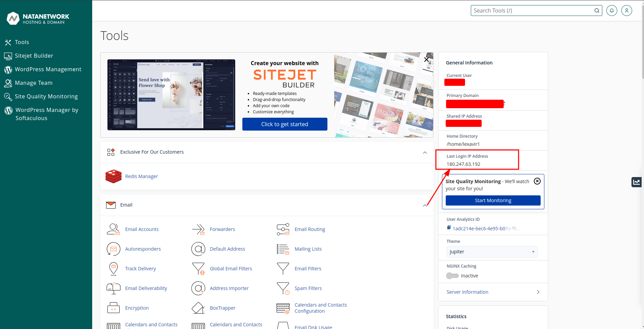Click the Home Directory path /home/lexavir1
Viewport: 644px width, 329px height.
click(463, 144)
